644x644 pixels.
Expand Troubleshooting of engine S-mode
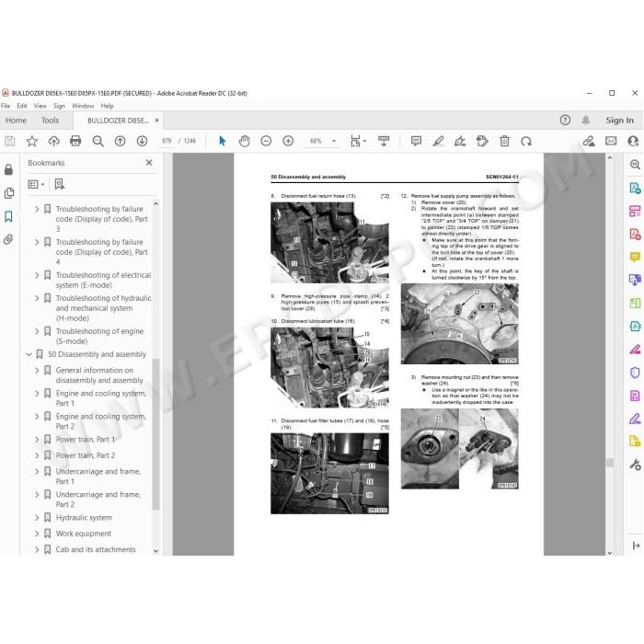point(37,331)
